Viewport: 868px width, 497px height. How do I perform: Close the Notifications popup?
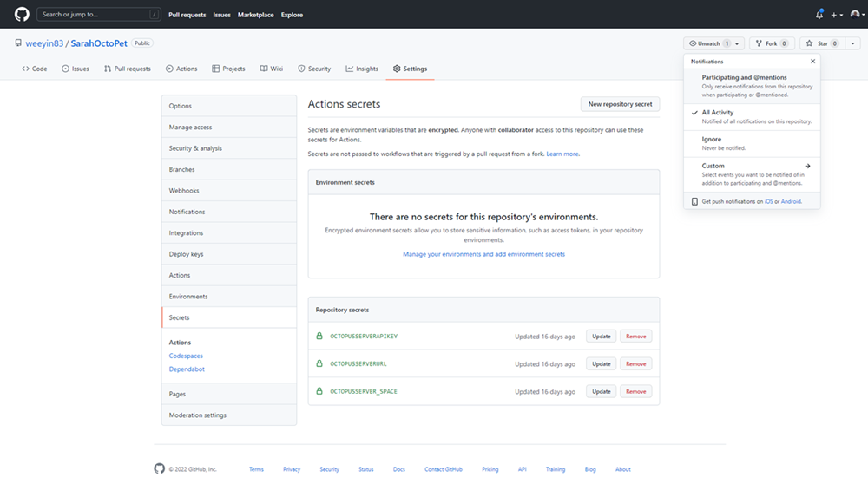812,62
